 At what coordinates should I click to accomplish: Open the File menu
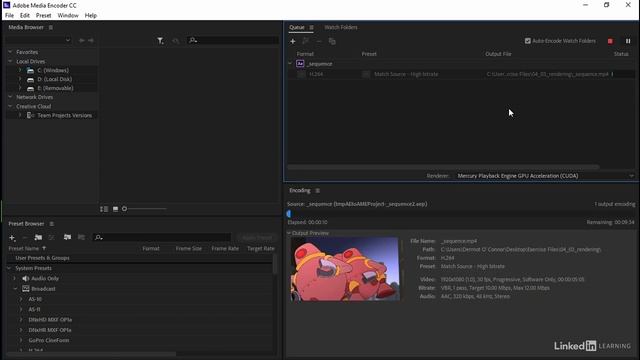pos(9,16)
